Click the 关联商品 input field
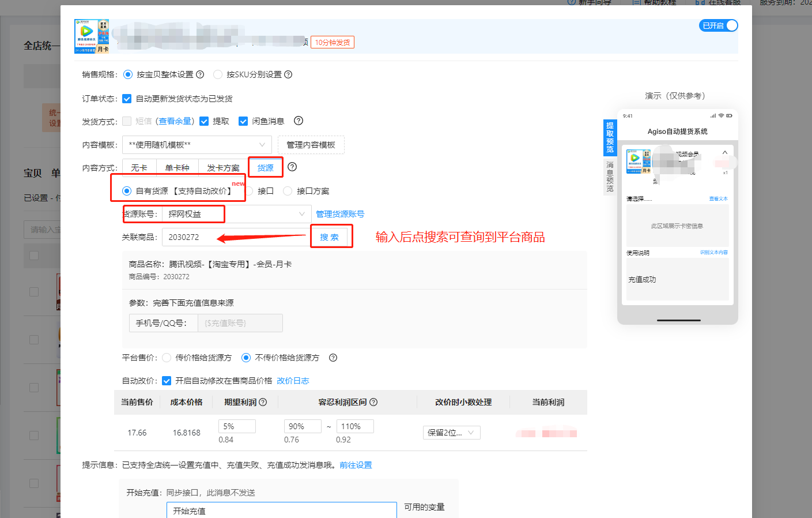This screenshot has width=812, height=518. 236,237
